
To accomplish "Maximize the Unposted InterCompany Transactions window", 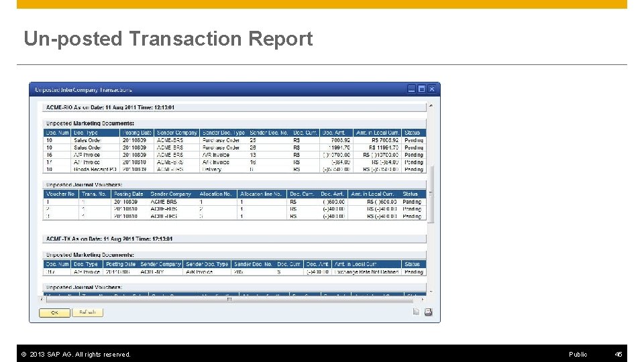I will [421, 89].
